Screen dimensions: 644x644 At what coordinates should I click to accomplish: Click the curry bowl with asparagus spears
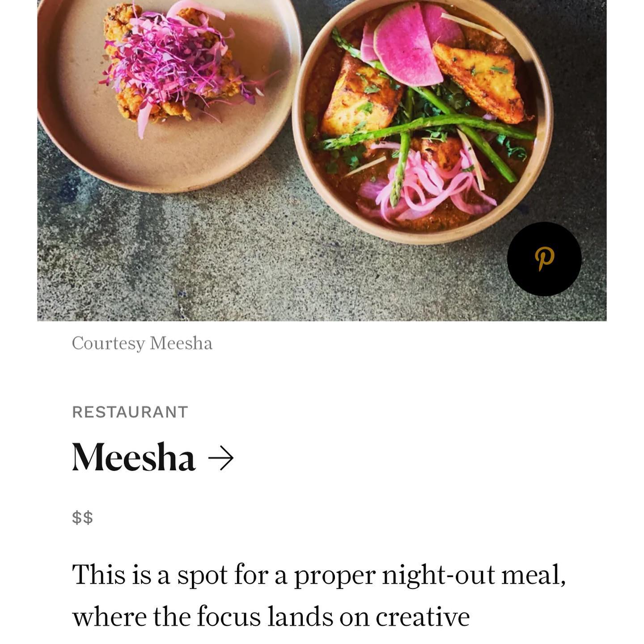click(x=422, y=121)
